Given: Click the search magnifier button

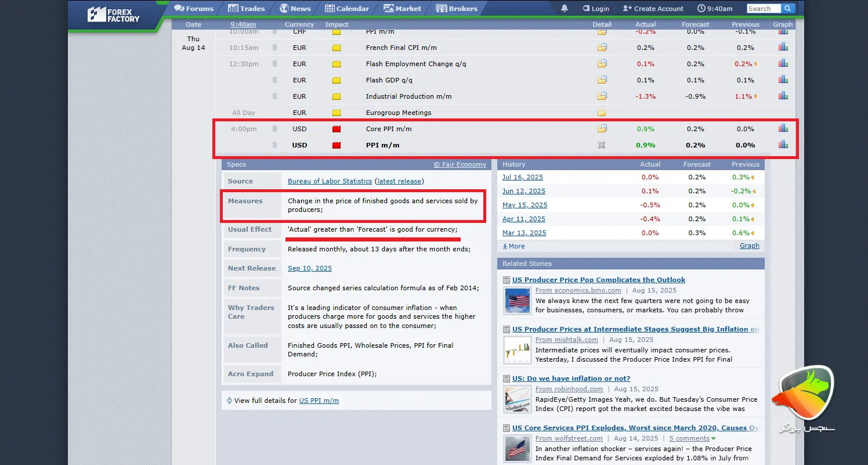Looking at the screenshot, I should click(787, 8).
